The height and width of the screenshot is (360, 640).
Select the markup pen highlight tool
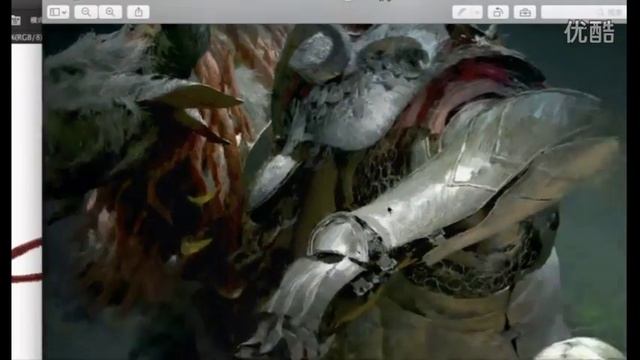[462, 12]
